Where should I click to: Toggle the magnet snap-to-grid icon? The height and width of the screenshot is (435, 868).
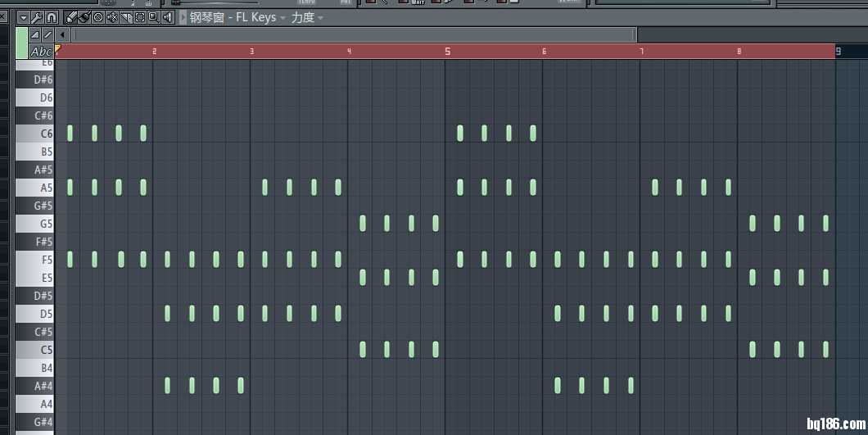51,17
